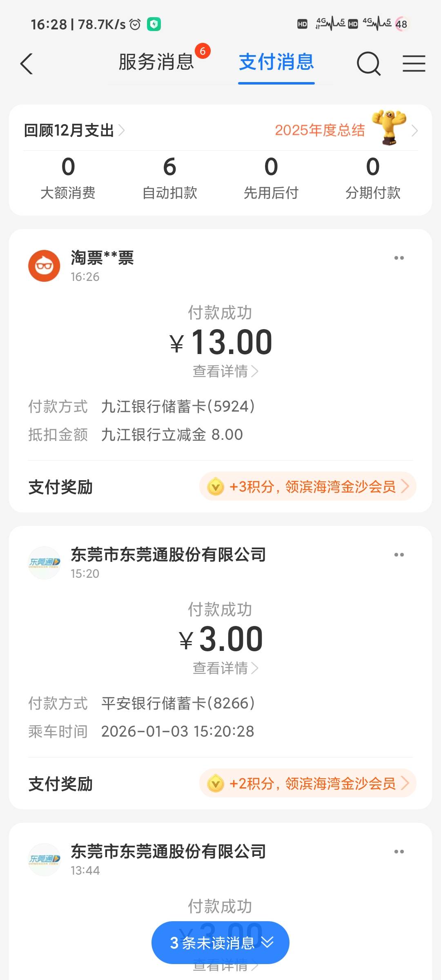This screenshot has height=980, width=441.
Task: Select the 支付消息 tab
Action: [x=276, y=62]
